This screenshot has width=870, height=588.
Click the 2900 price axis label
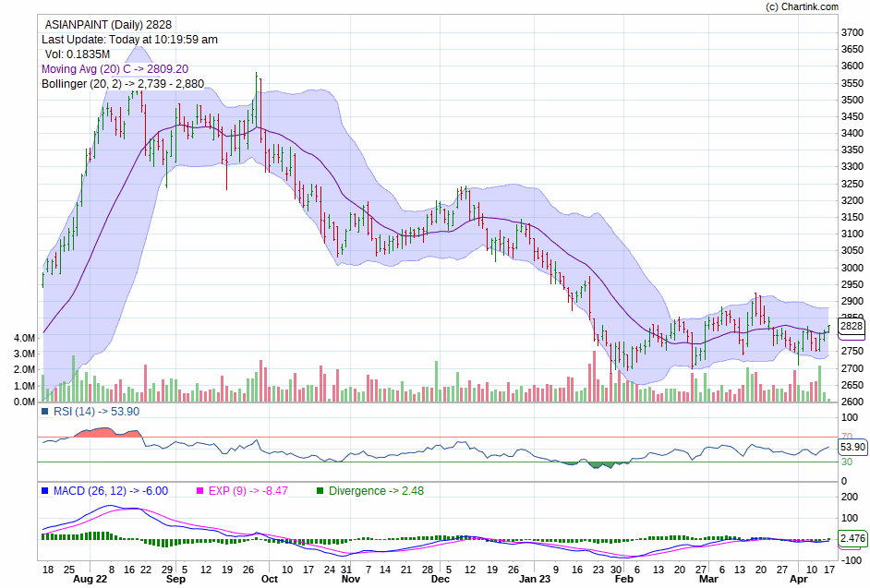pos(852,301)
